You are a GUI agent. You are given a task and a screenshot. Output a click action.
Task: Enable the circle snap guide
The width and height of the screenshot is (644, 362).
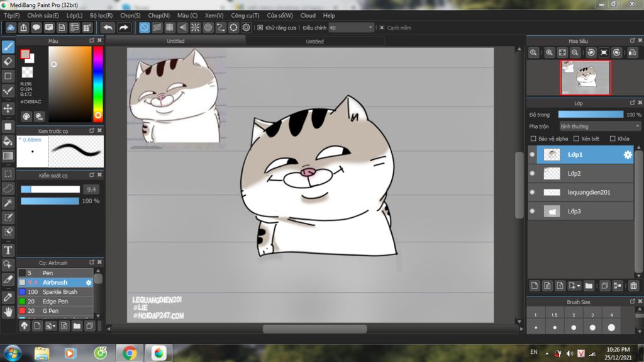tap(208, 28)
